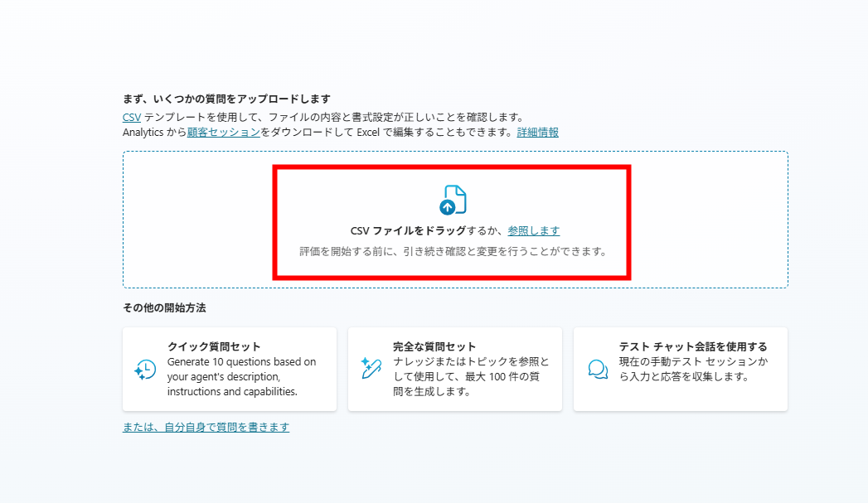Open the 顧客セッション link

click(224, 133)
